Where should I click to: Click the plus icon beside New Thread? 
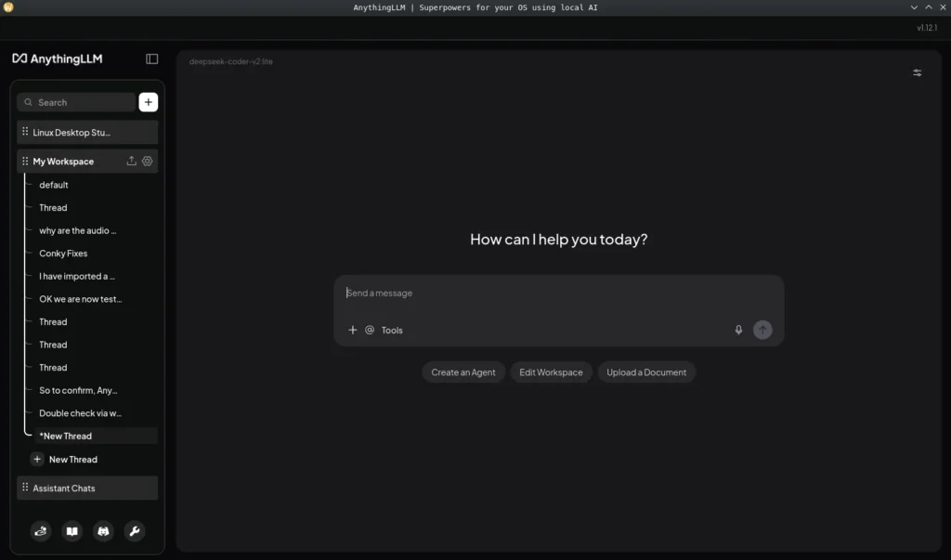37,460
